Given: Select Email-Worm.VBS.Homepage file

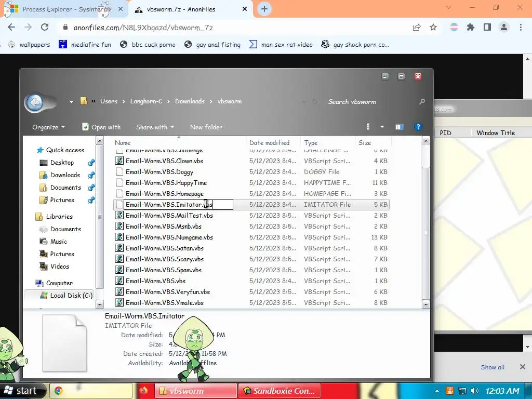Looking at the screenshot, I should (251, 193).
